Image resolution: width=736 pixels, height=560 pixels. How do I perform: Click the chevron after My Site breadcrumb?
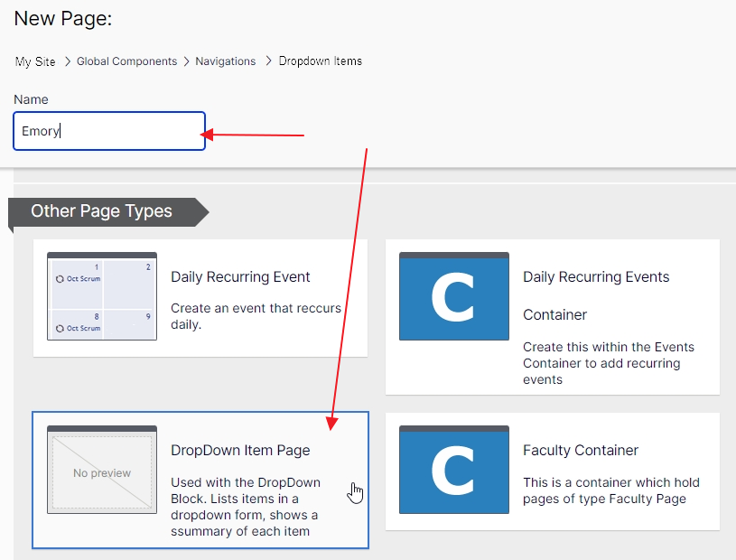point(67,61)
